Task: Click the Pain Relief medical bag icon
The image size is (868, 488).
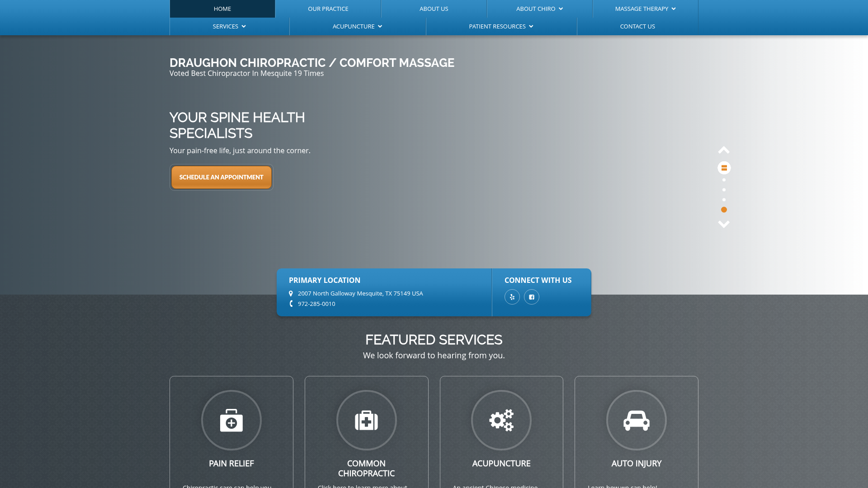Action: coord(231,420)
